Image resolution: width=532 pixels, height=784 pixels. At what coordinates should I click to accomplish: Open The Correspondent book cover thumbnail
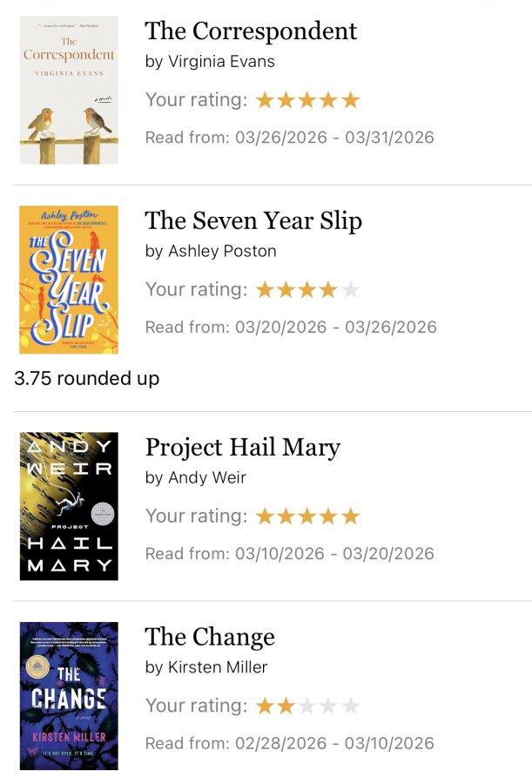click(x=69, y=90)
